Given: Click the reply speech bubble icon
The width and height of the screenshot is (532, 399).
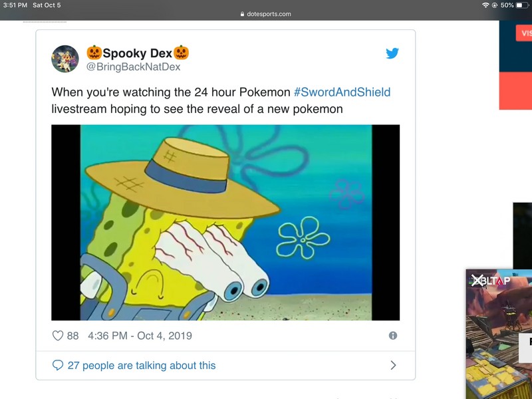Looking at the screenshot, I should pos(58,365).
